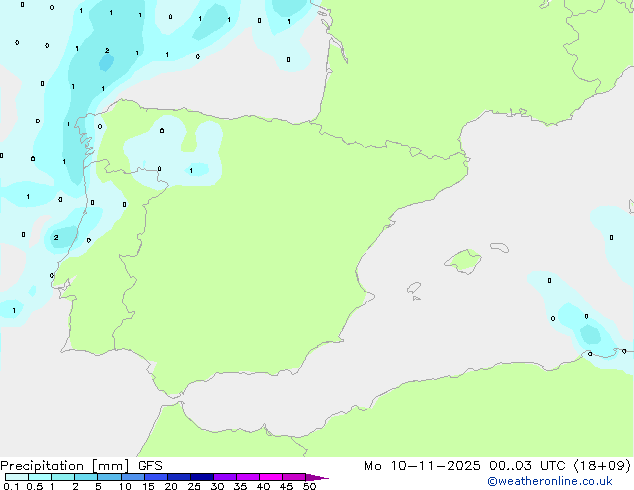Open the weatheronline.co.uk credit link

click(x=549, y=481)
